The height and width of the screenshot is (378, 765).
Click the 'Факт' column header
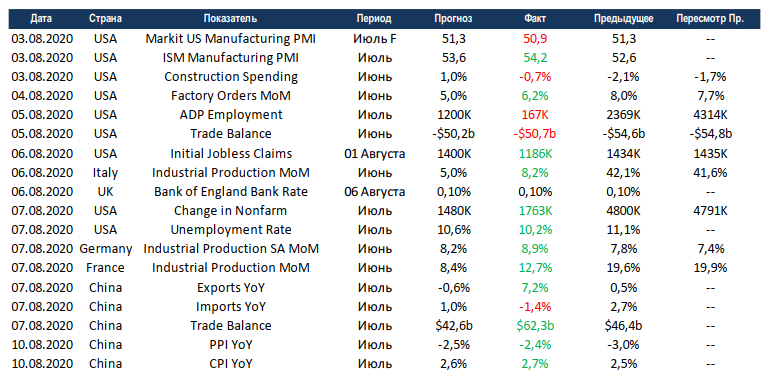535,19
